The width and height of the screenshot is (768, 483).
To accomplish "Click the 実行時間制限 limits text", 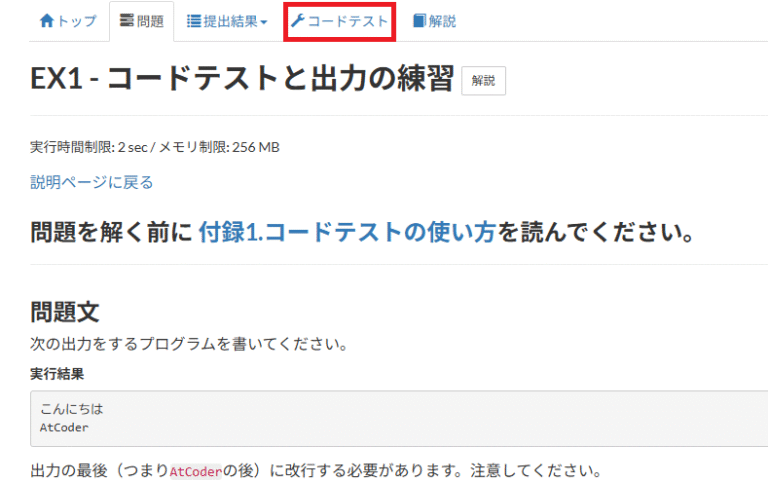I will click(155, 147).
